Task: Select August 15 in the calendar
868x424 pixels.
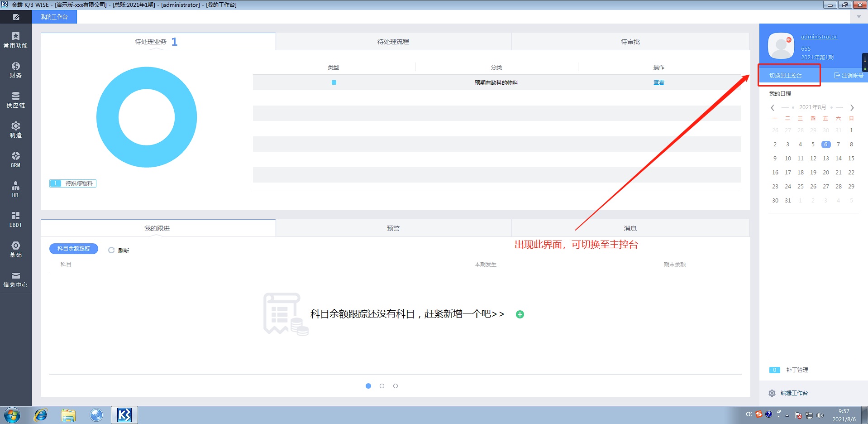Action: (851, 159)
